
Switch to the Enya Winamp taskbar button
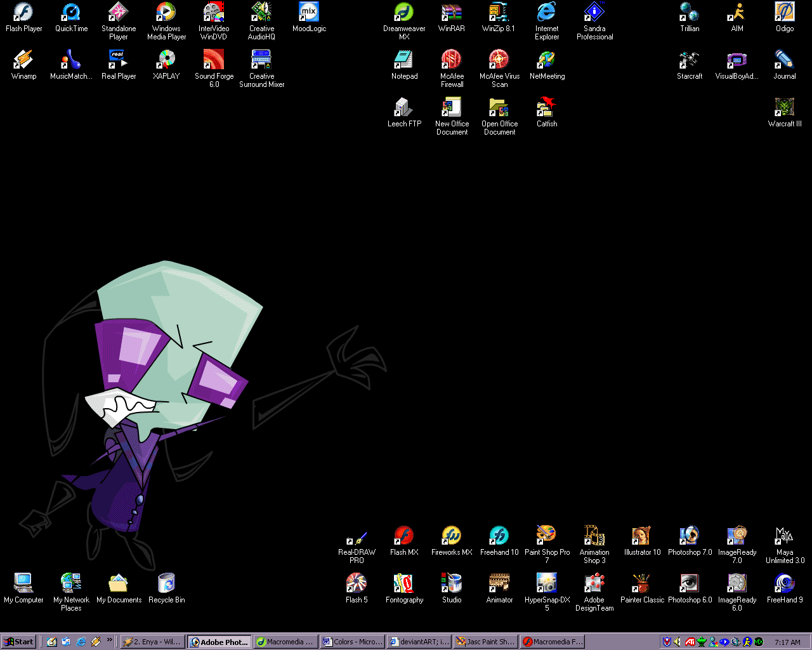tap(152, 642)
